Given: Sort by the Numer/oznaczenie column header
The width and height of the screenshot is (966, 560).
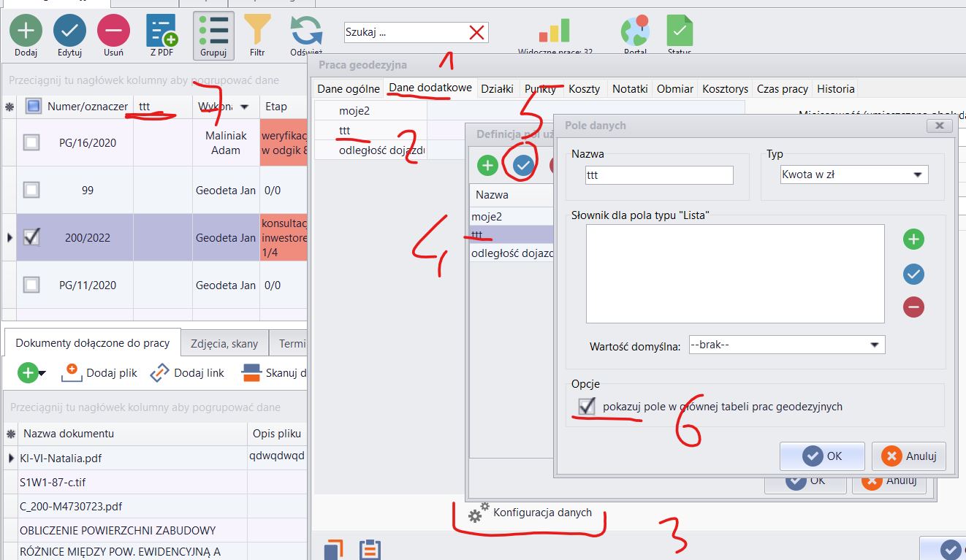Looking at the screenshot, I should point(88,107).
